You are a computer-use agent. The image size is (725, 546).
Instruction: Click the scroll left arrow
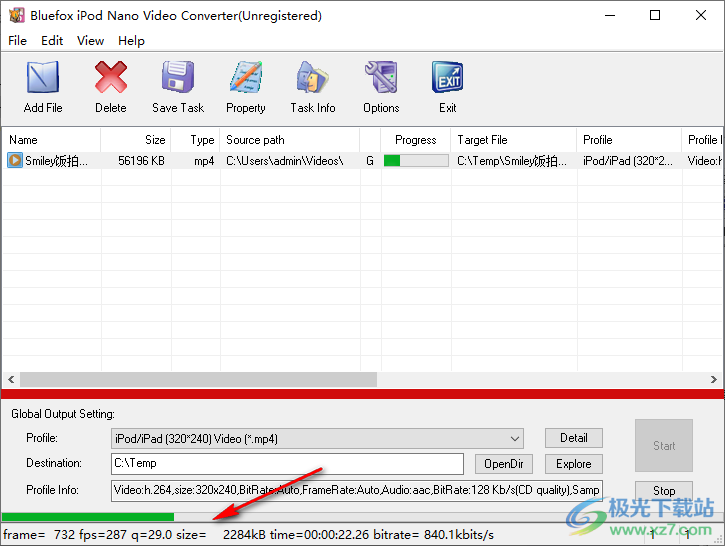(11, 380)
